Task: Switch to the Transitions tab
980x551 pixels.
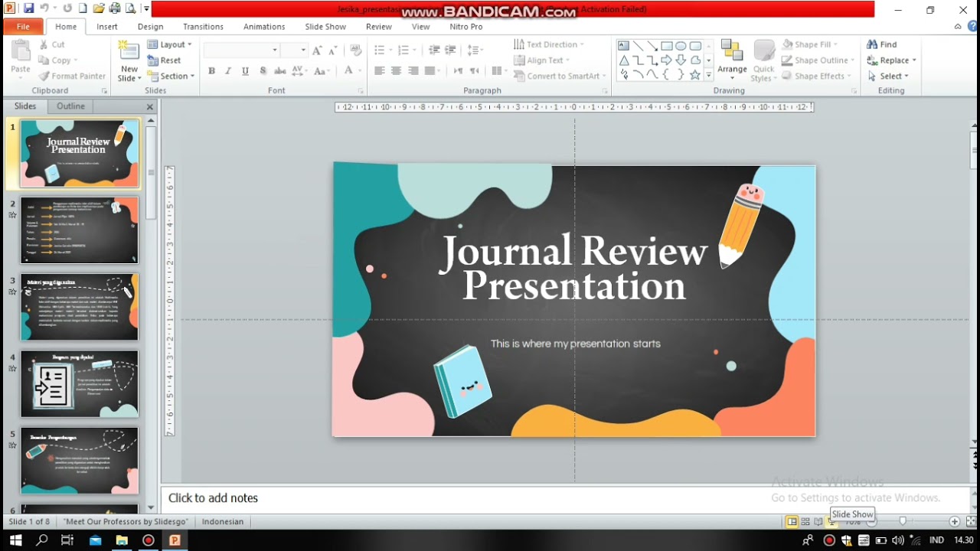Action: [203, 26]
